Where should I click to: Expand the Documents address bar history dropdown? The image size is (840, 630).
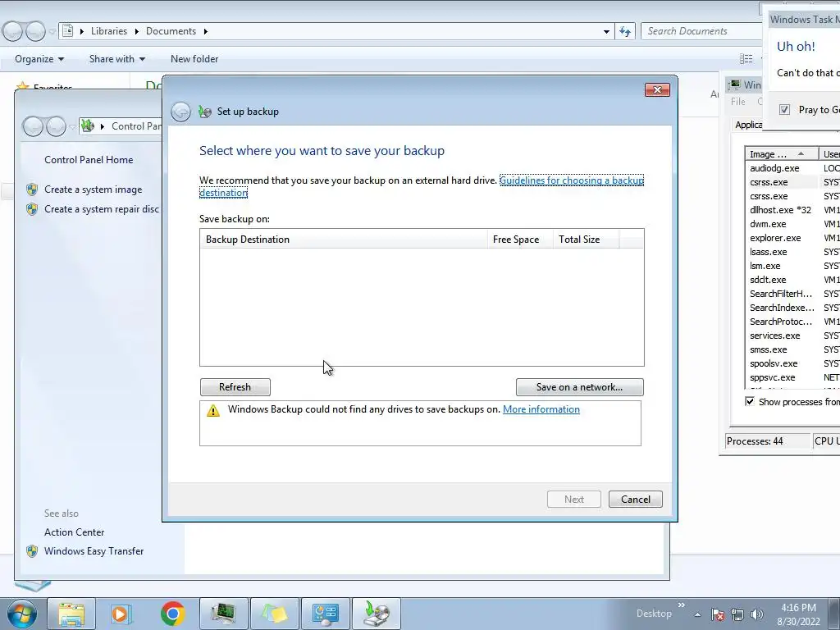coord(606,32)
